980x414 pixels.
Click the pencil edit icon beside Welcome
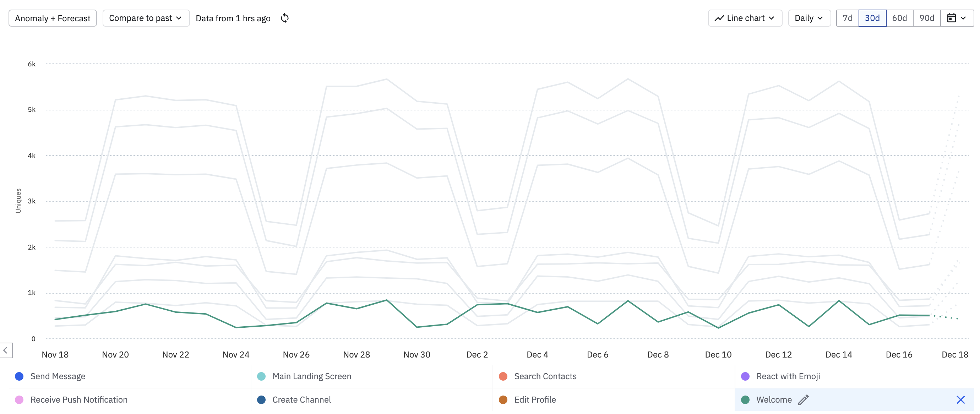tap(803, 399)
